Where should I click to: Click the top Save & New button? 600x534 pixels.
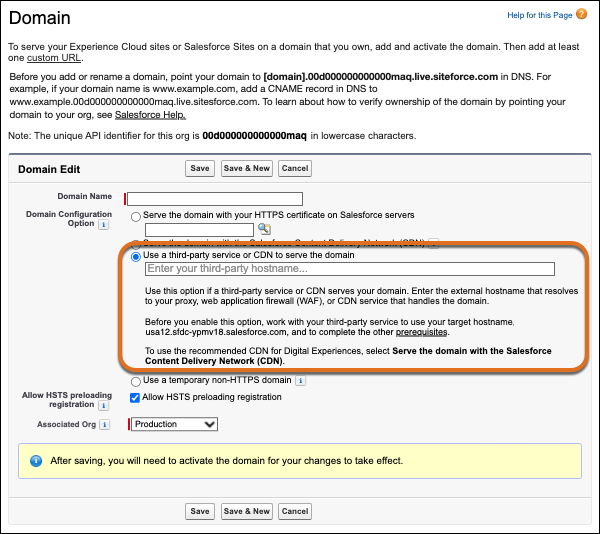coord(247,169)
